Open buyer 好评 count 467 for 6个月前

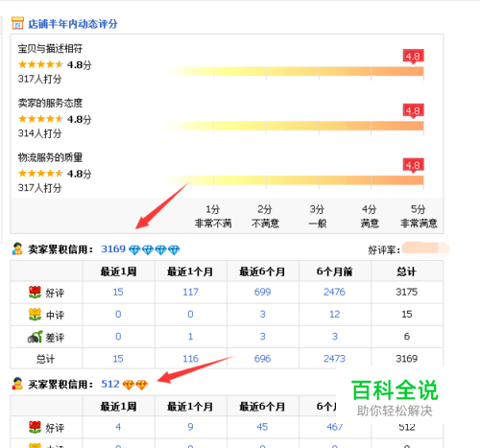pyautogui.click(x=335, y=427)
